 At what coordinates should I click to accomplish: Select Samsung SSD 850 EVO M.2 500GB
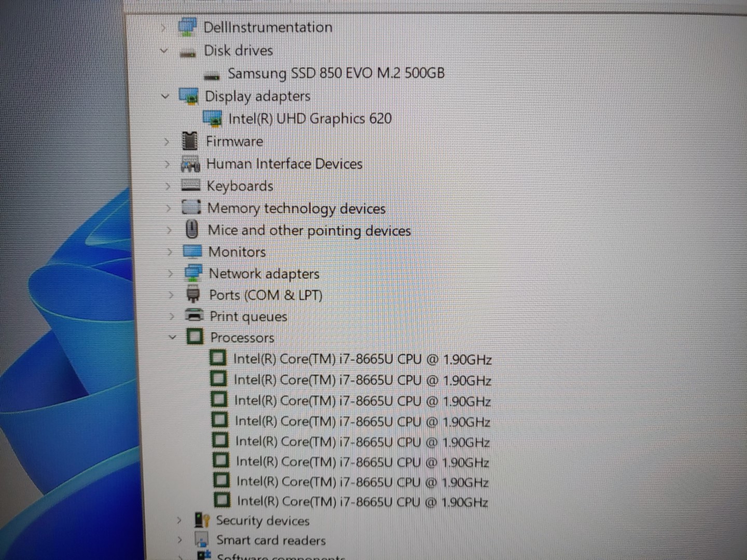(336, 73)
